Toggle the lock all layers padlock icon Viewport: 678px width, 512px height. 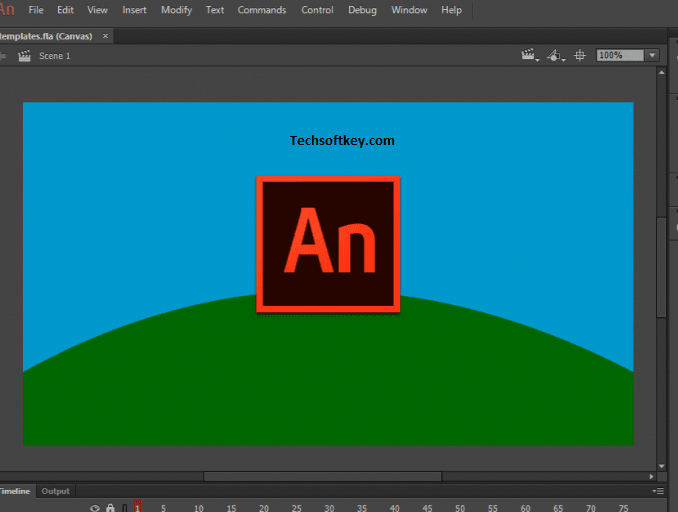click(110, 508)
